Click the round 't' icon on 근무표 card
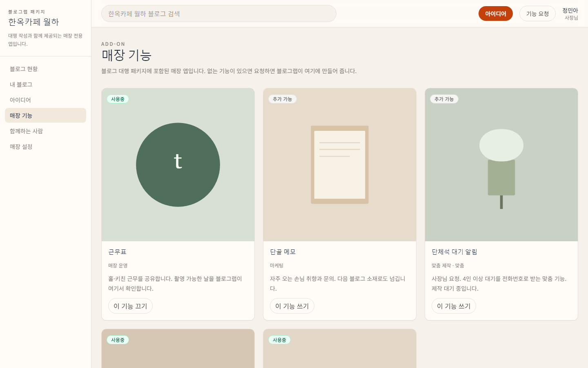Image resolution: width=588 pixels, height=368 pixels. [x=178, y=165]
